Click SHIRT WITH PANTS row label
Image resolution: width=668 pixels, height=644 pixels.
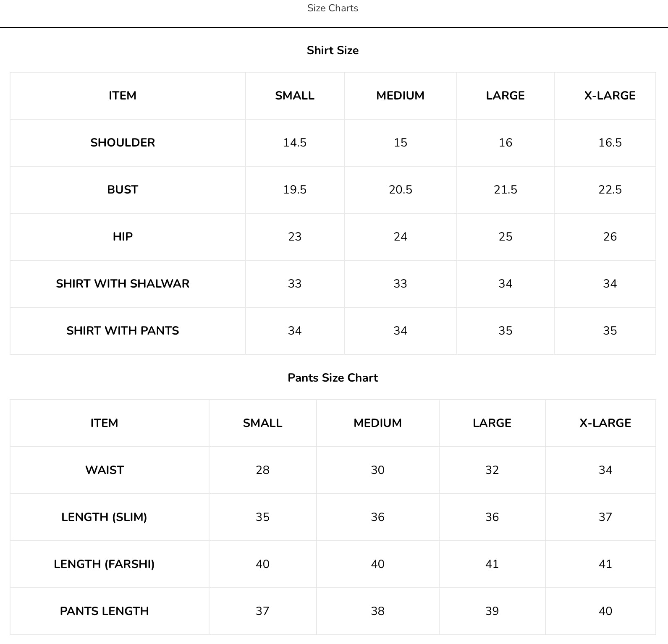[x=123, y=331]
